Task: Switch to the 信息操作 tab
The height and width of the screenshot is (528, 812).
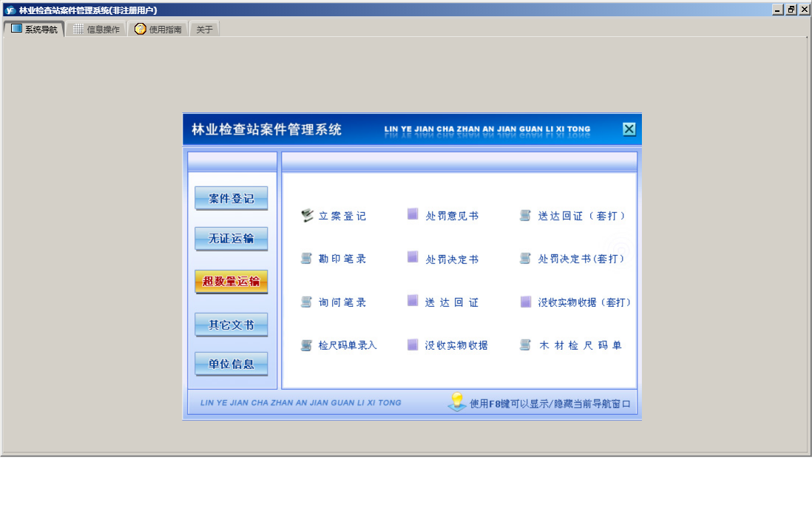Action: [x=96, y=29]
